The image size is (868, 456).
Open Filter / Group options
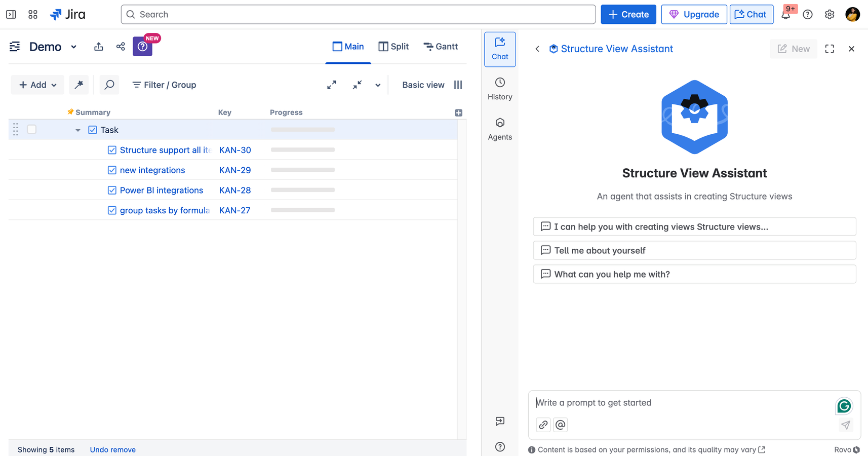[164, 85]
